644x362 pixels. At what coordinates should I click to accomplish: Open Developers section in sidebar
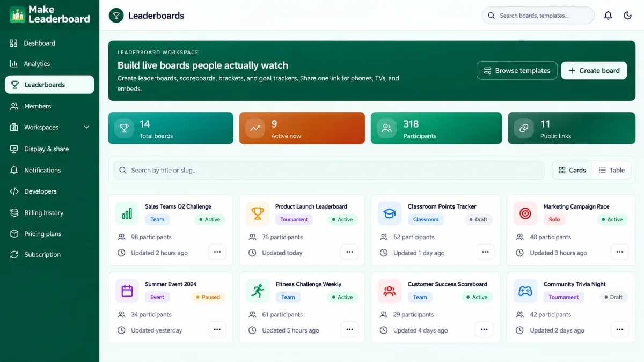49,191
